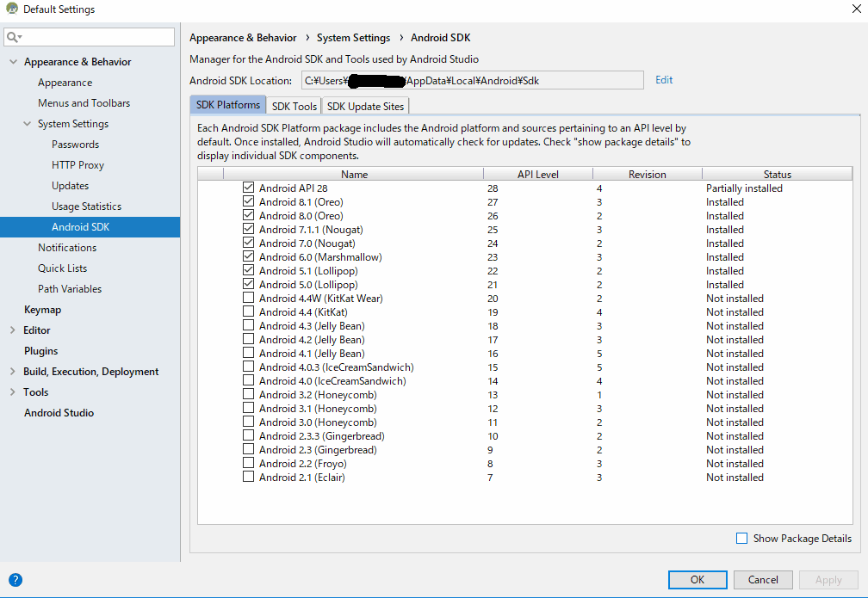Check Android 4.0.3 (IceCreamSandwich) platform
Viewport: 868px width, 598px height.
click(249, 367)
